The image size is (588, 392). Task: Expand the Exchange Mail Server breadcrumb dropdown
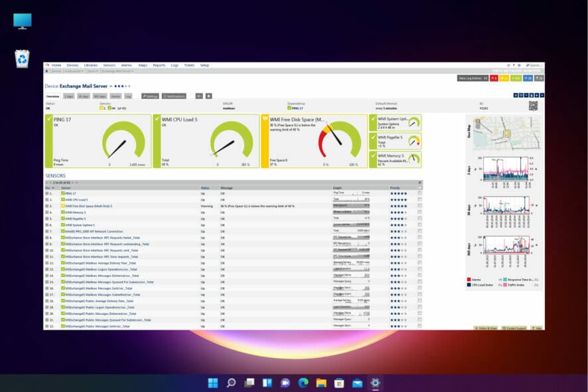click(117, 71)
